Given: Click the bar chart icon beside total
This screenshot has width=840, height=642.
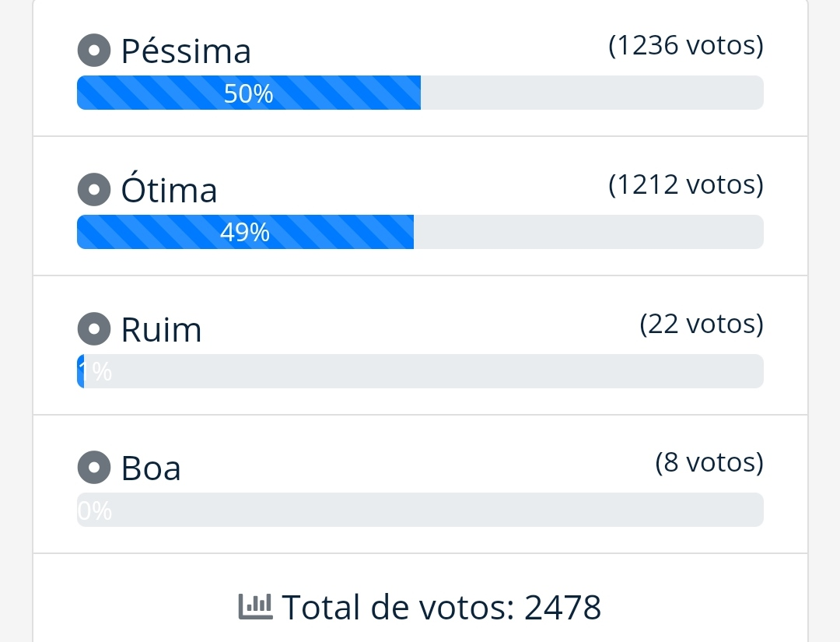Looking at the screenshot, I should point(255,605).
